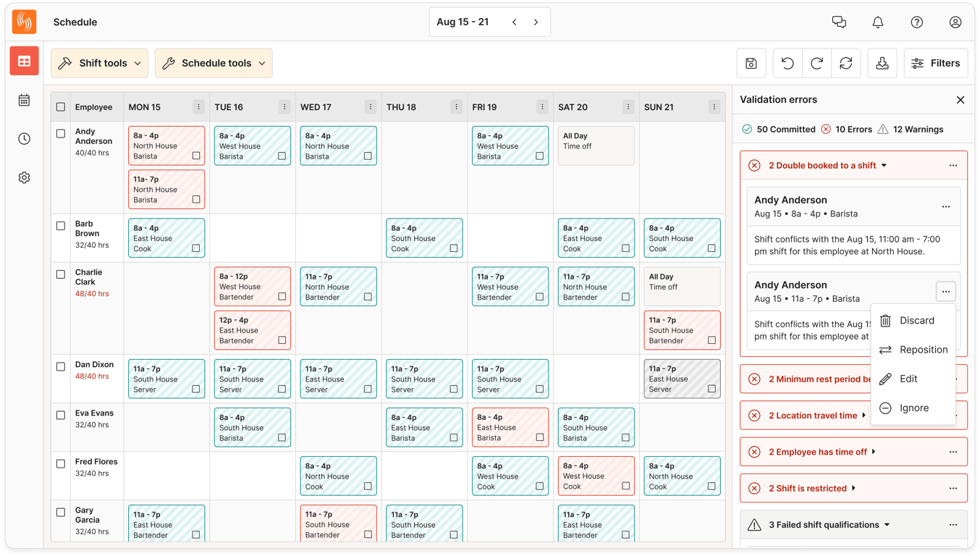Open the Shift tools dropdown
The height and width of the screenshot is (556, 980).
(99, 64)
